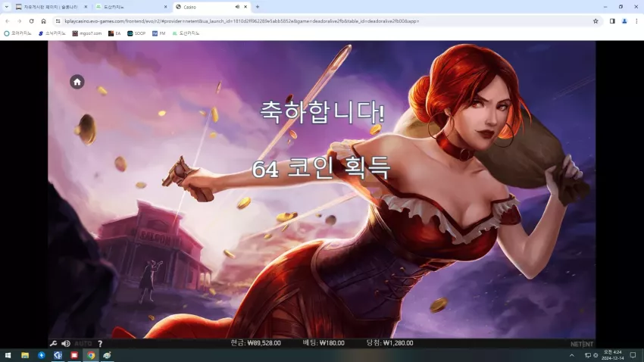Click the Chrome taskbar icon
644x362 pixels.
(x=91, y=355)
